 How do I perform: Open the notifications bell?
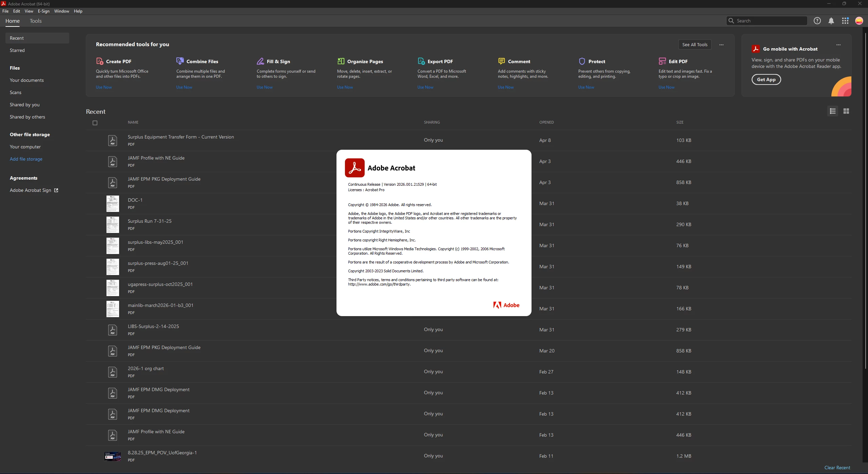pos(831,21)
